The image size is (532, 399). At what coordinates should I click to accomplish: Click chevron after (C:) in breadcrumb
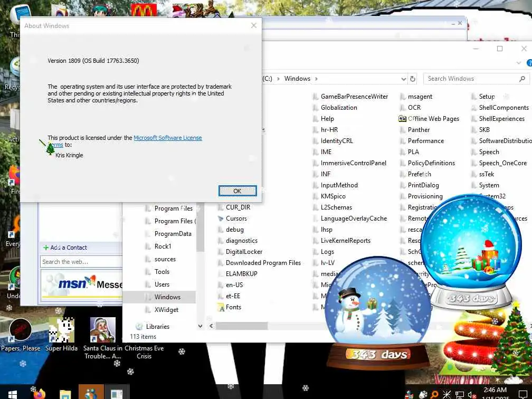click(278, 79)
